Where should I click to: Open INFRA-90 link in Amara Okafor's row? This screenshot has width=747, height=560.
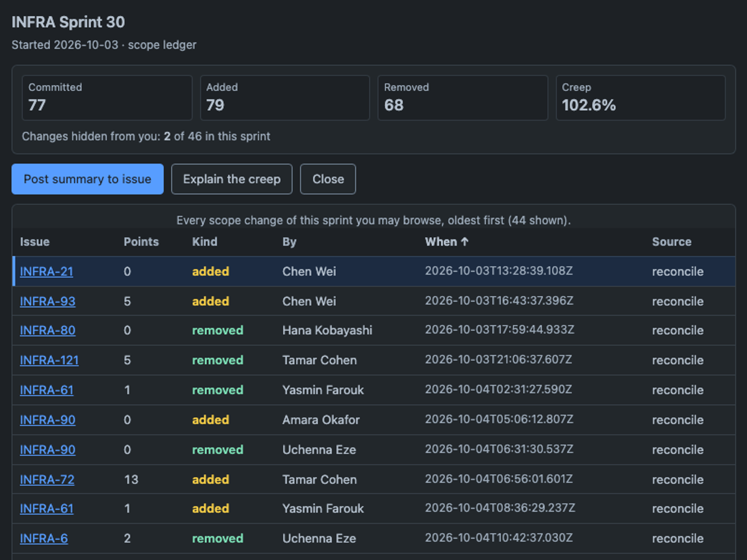click(x=47, y=420)
